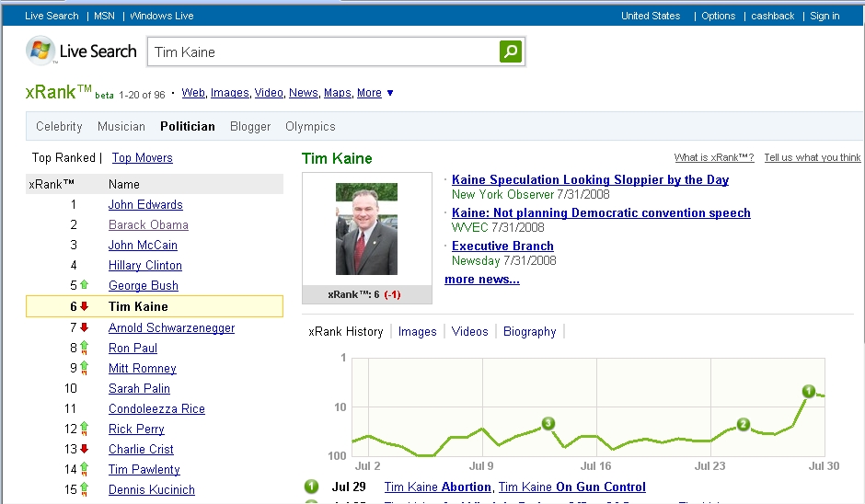Select the Blogger category tab
865x504 pixels.
pyautogui.click(x=250, y=127)
